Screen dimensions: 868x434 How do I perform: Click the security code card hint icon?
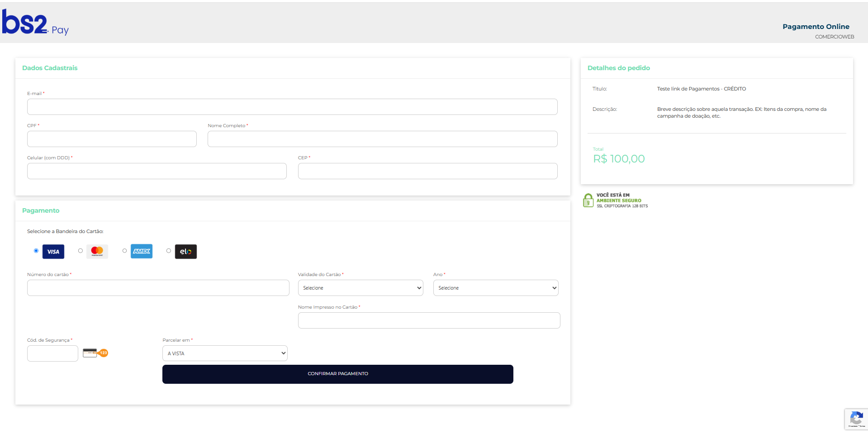95,353
